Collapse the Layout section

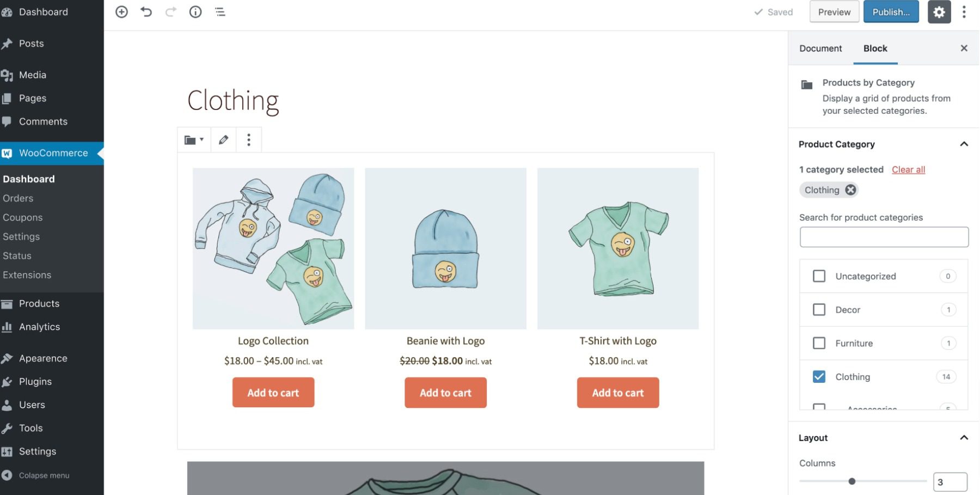pyautogui.click(x=964, y=437)
